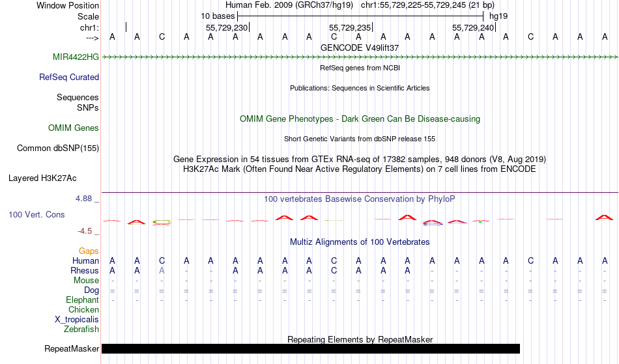Click Repeating Elements by RepeatMasker title
Screen dimensions: 619x364
coord(360,339)
